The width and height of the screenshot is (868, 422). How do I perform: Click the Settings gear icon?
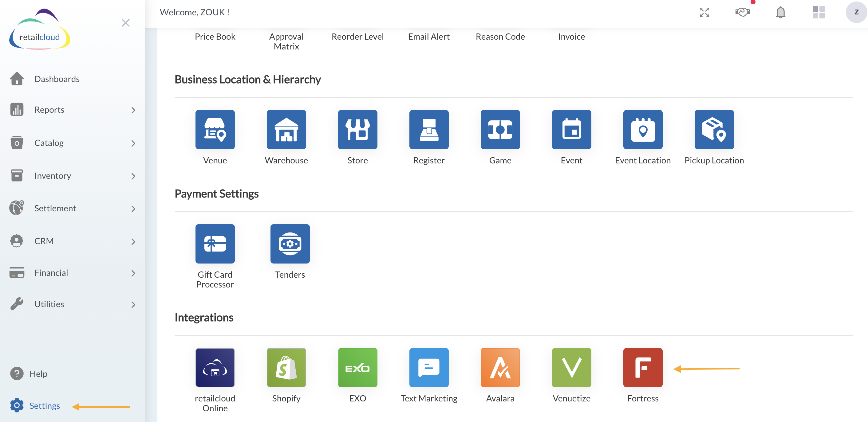click(17, 405)
